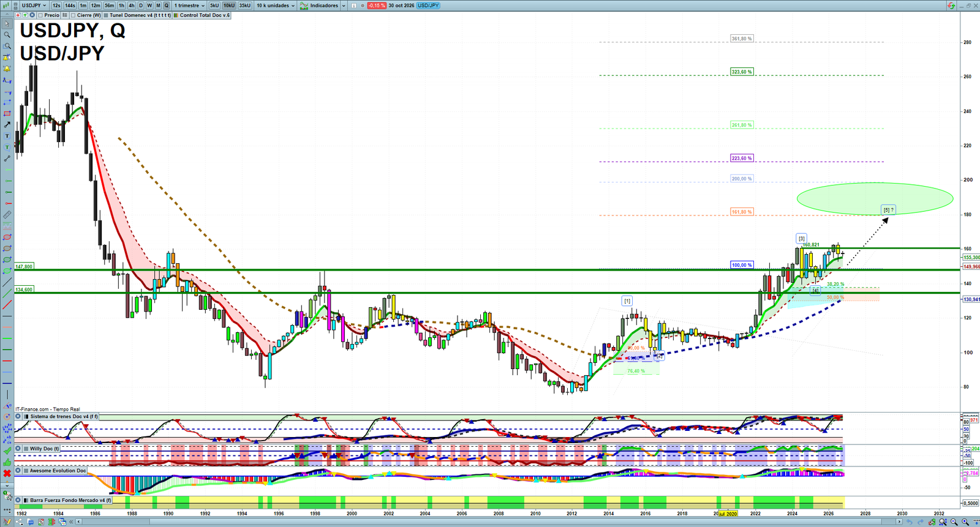Click the red plus add-panel icon

coord(18,15)
